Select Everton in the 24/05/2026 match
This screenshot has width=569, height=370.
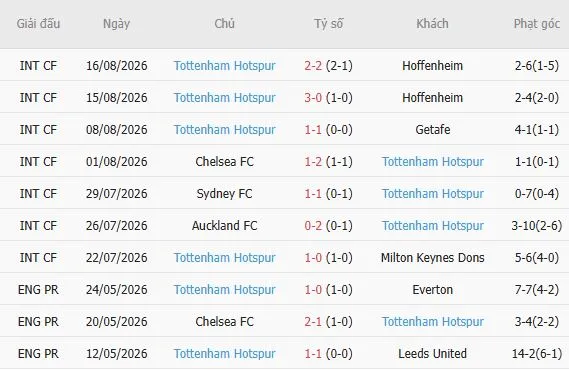tap(433, 289)
